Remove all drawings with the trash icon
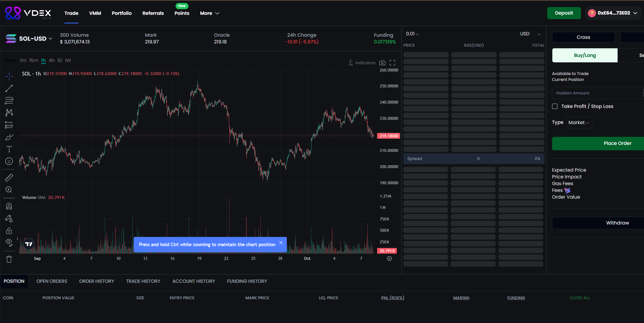The height and width of the screenshot is (323, 644). pyautogui.click(x=9, y=259)
